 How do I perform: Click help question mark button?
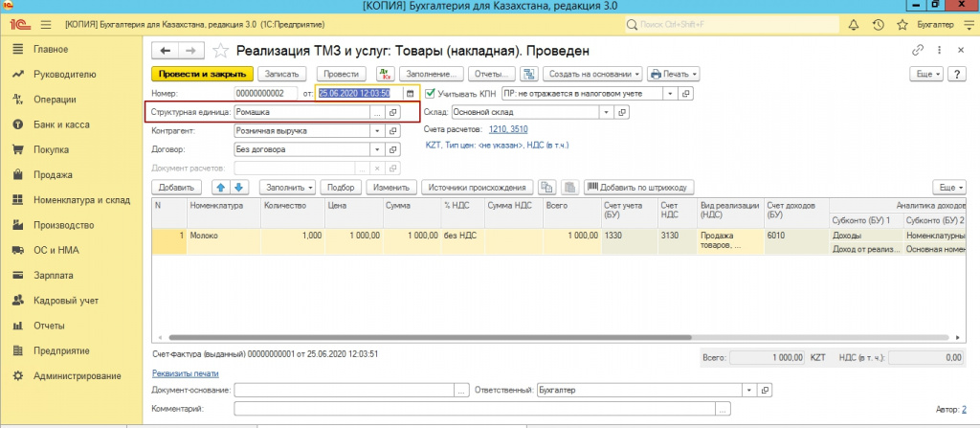[x=957, y=74]
